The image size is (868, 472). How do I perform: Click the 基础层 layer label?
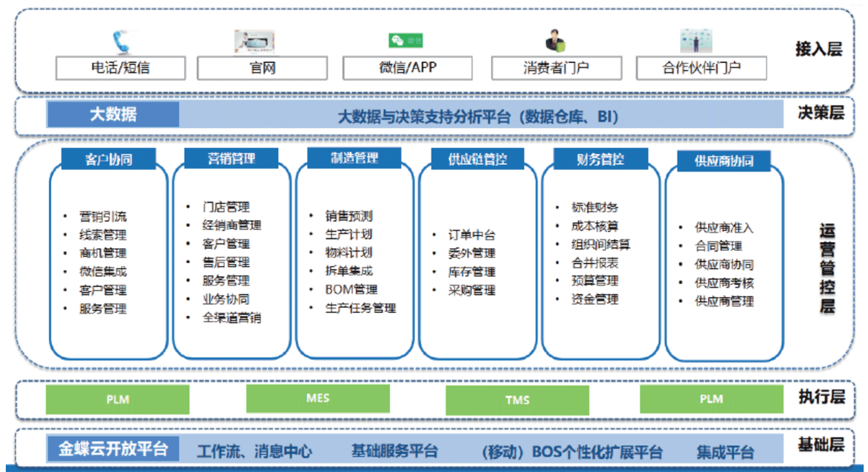pos(821,445)
